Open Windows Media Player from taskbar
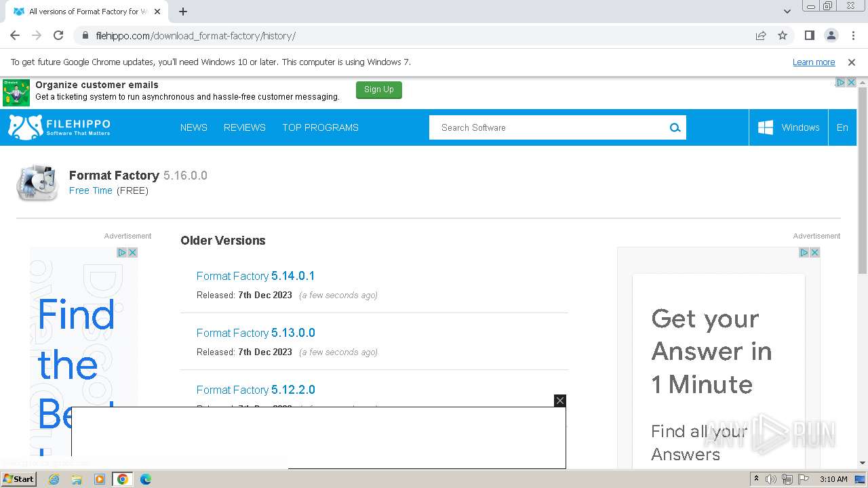Screen dimensions: 868x488 point(100,479)
